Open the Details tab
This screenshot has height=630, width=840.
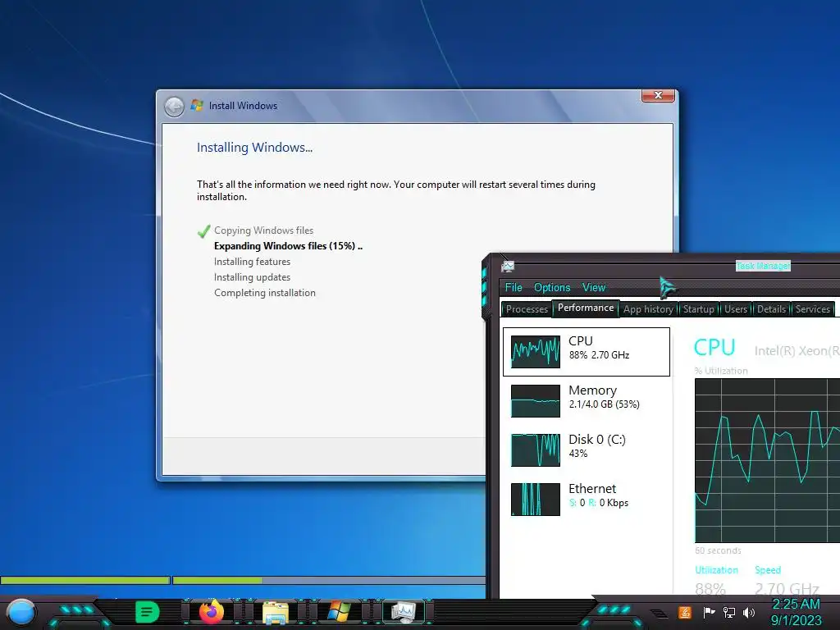coord(771,309)
